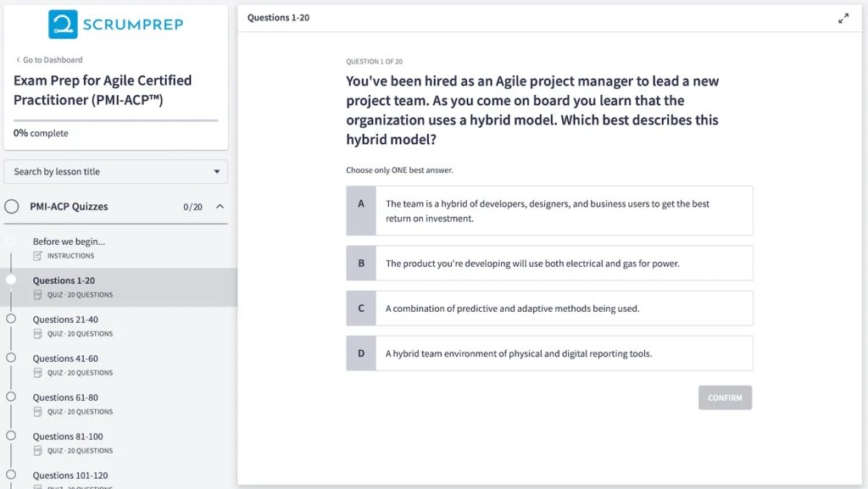Collapse the PMI-ACP Quizzes section chevron
Viewport: 868px width, 489px height.
point(220,207)
